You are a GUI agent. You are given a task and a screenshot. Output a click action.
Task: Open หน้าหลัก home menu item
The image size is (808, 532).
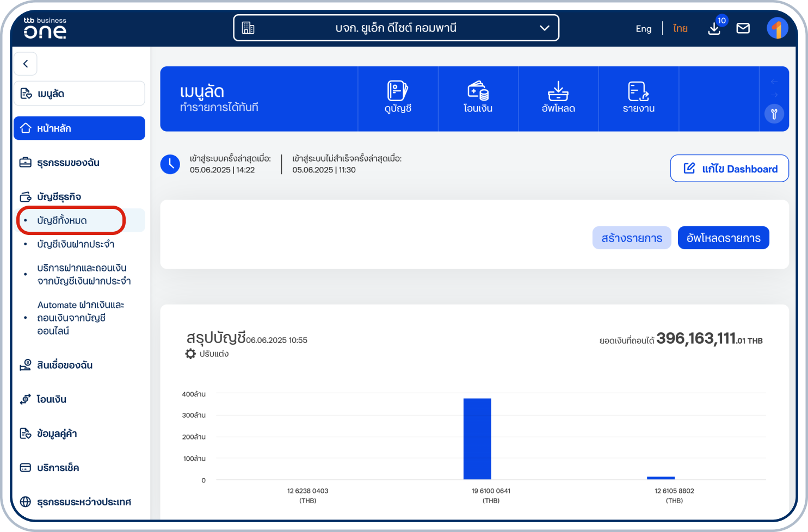[79, 128]
